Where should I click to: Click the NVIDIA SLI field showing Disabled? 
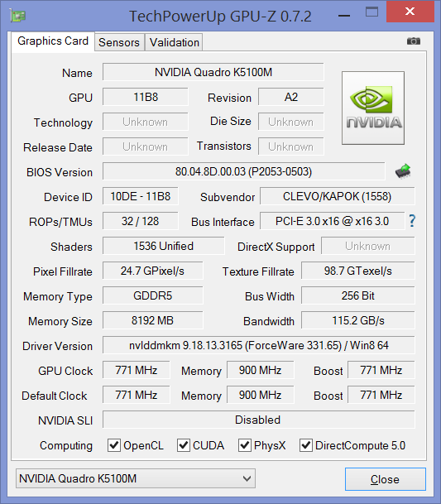pos(259,420)
